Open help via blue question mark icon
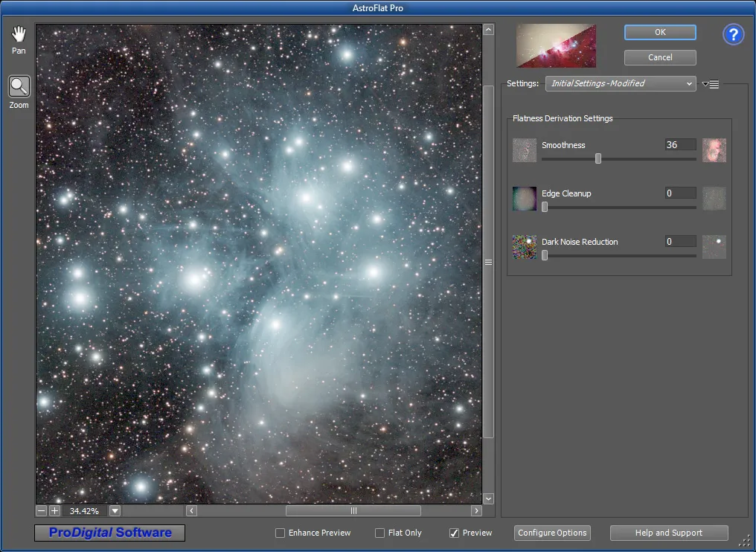 [x=733, y=34]
